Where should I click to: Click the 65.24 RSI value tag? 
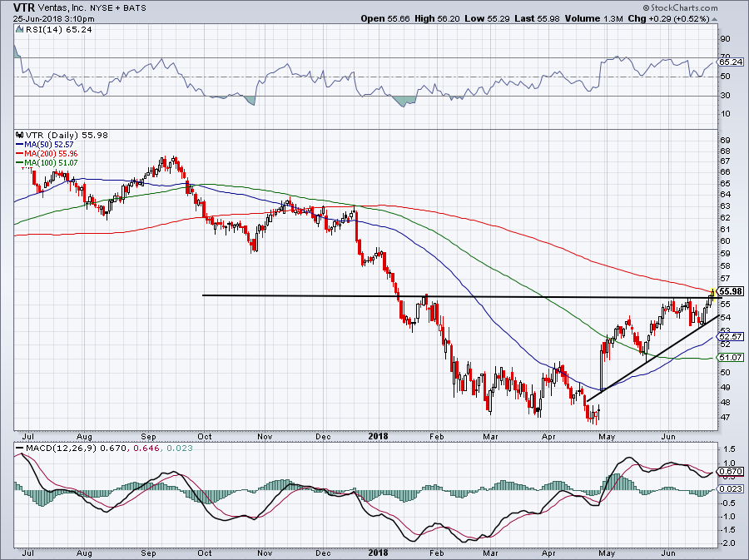731,62
